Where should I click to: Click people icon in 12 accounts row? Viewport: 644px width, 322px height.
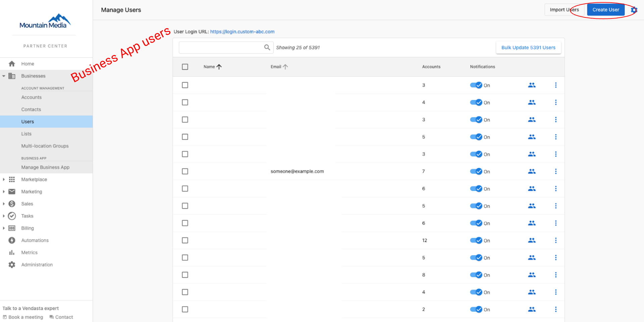pos(532,240)
